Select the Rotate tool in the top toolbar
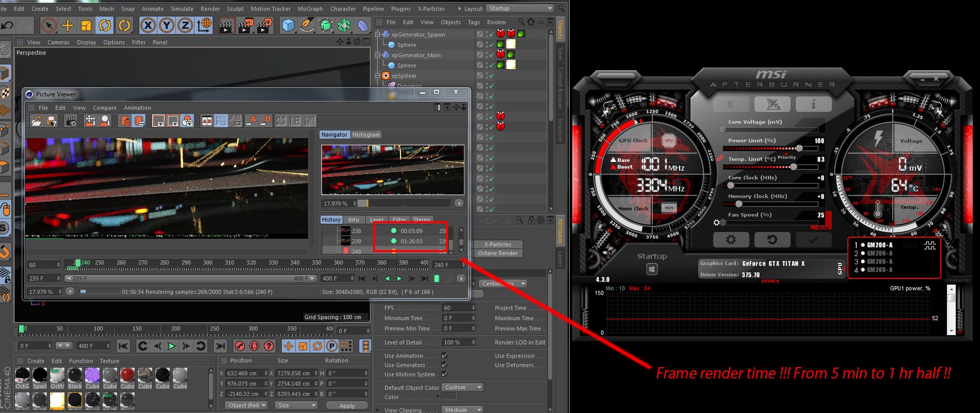980x413 pixels. click(x=105, y=25)
